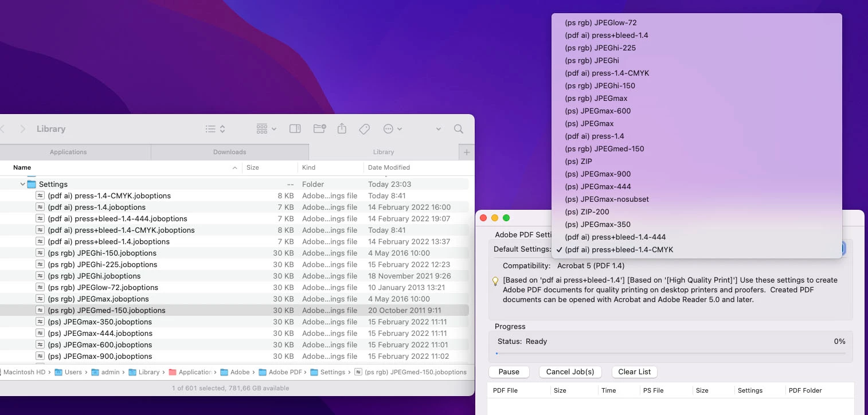Click icon of (ps) JPEGmax-600.joboptions
Screen dimensions: 868x415
click(x=40, y=344)
